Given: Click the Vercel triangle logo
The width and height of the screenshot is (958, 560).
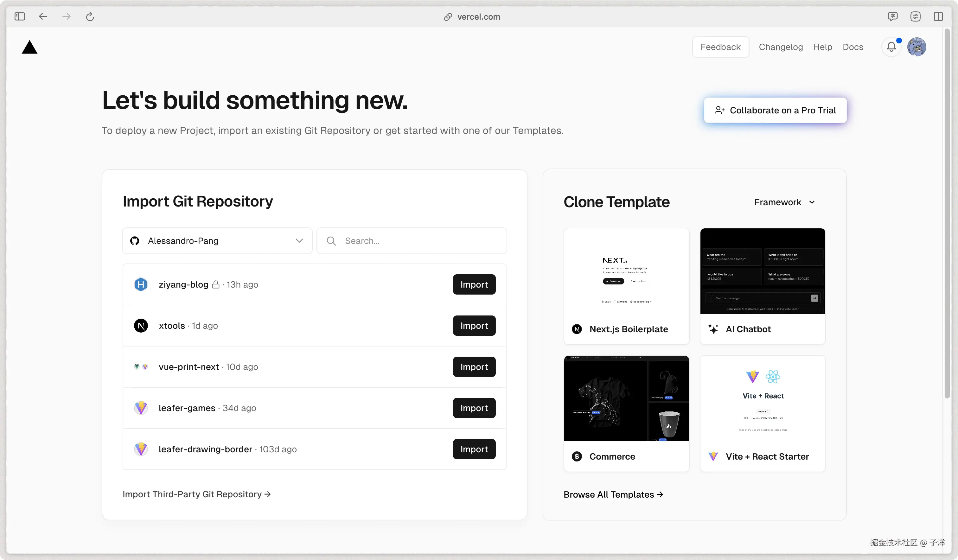Looking at the screenshot, I should 29,48.
